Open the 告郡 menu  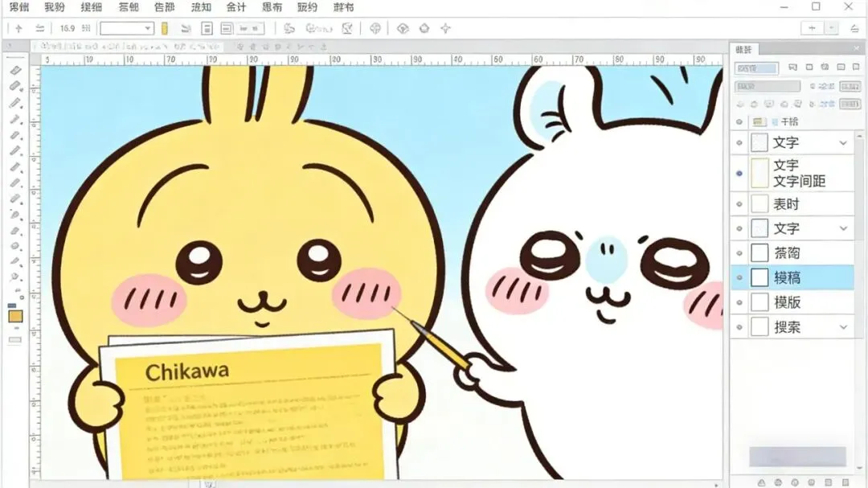165,7
